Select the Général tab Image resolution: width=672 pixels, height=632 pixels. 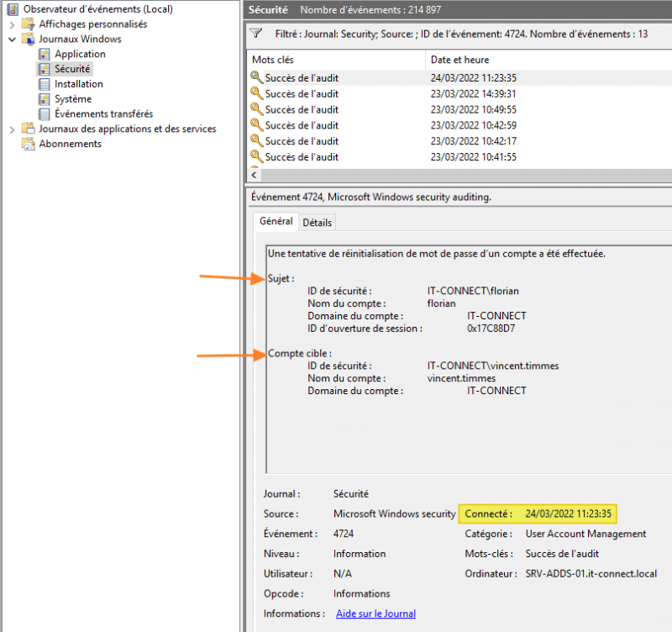276,222
